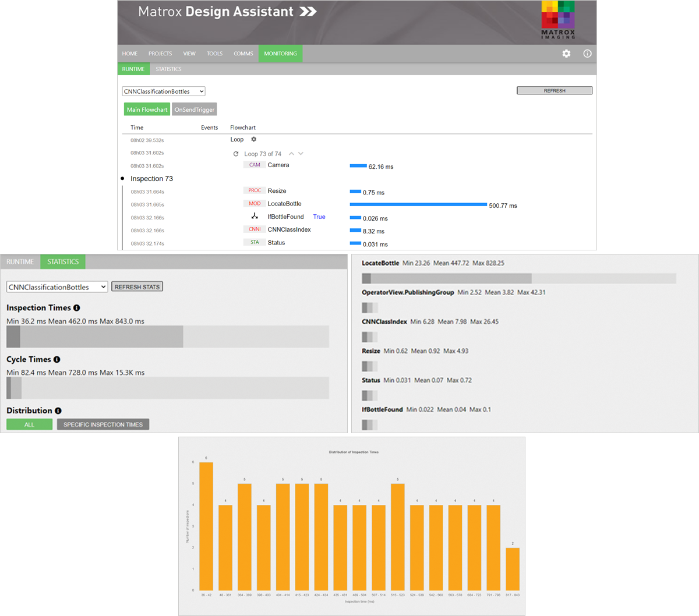Viewport: 699px width, 616px height.
Task: Click the Loop 73 of 74 text
Action: [263, 154]
